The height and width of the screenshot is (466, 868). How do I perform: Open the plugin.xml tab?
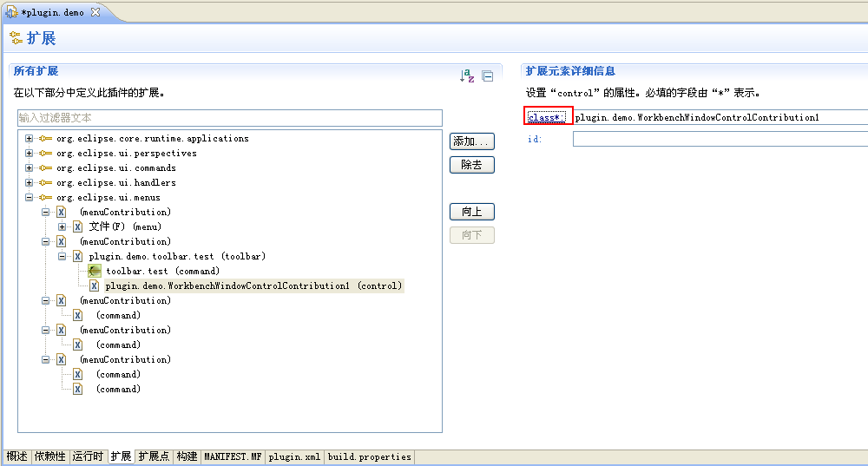294,456
